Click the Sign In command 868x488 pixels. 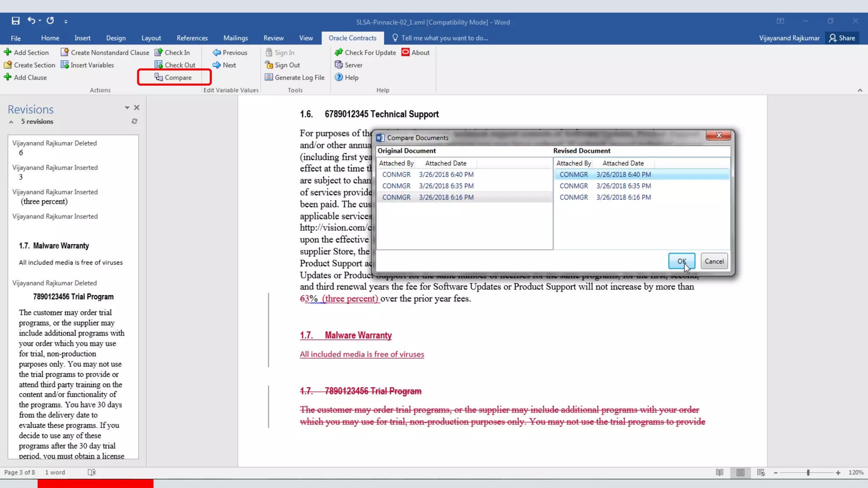click(280, 53)
